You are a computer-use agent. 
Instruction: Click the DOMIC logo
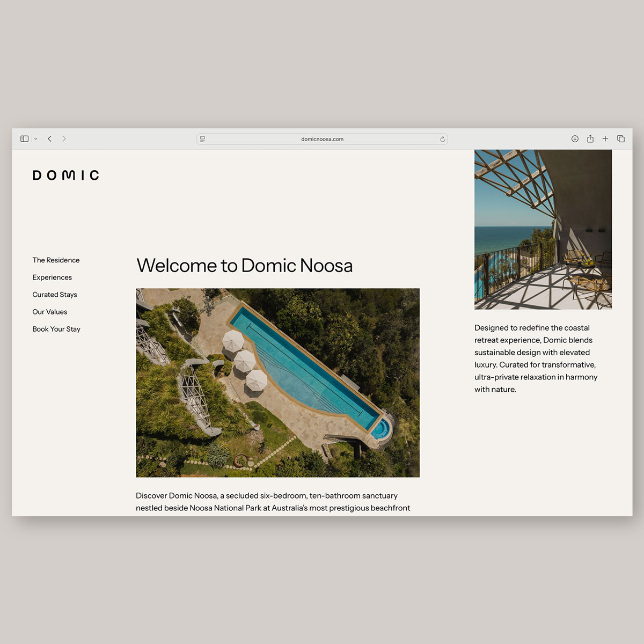pos(66,175)
